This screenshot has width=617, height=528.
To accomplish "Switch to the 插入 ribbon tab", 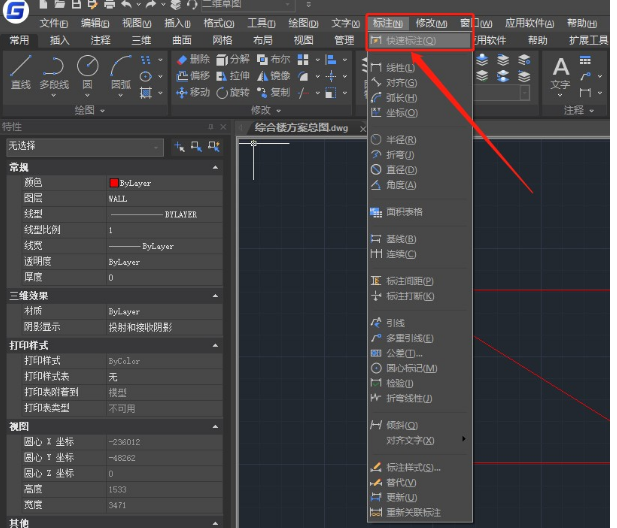I will (x=60, y=40).
